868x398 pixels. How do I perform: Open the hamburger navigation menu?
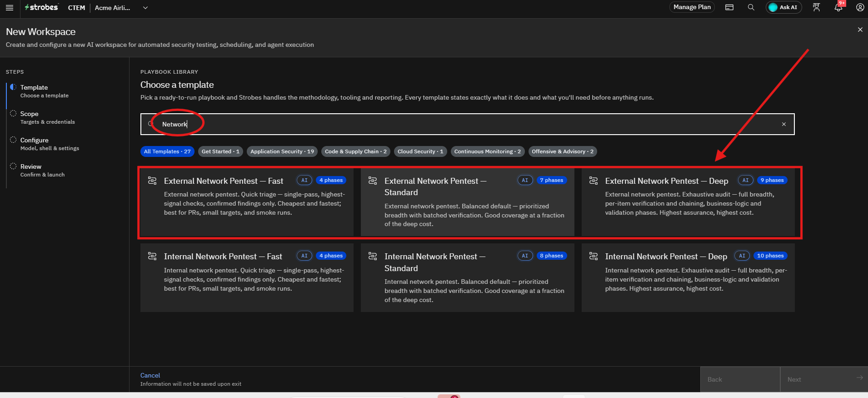tap(9, 7)
